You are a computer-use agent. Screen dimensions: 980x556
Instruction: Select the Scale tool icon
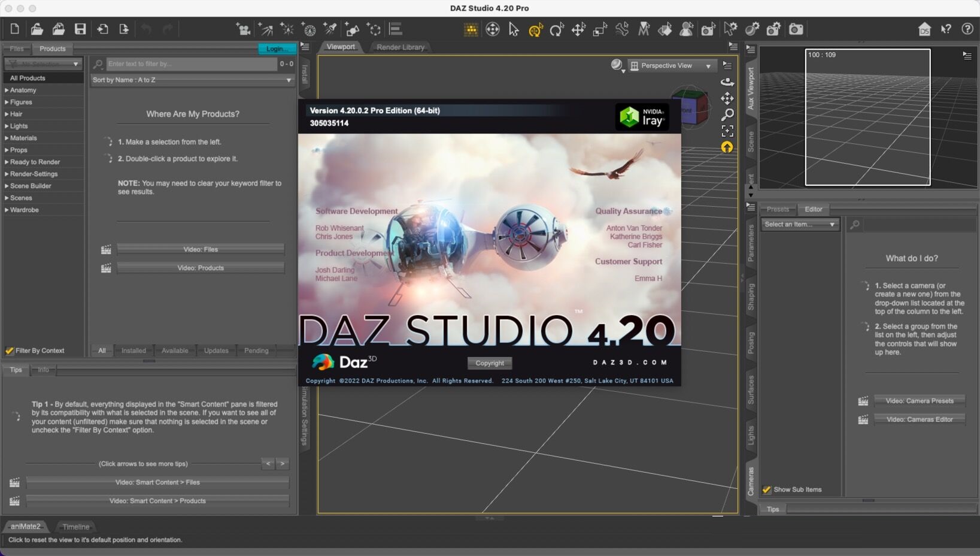coord(600,29)
